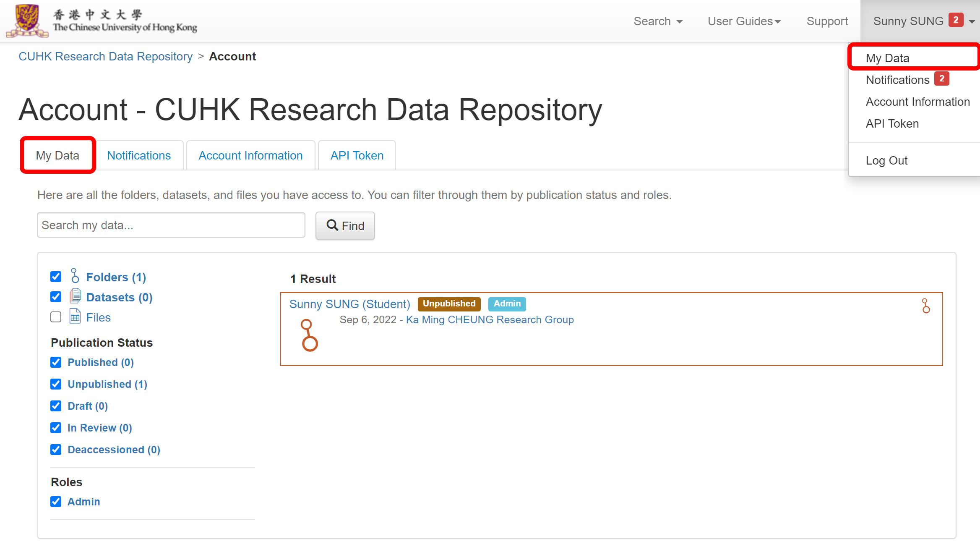Open the Search dropdown in the navbar

658,21
